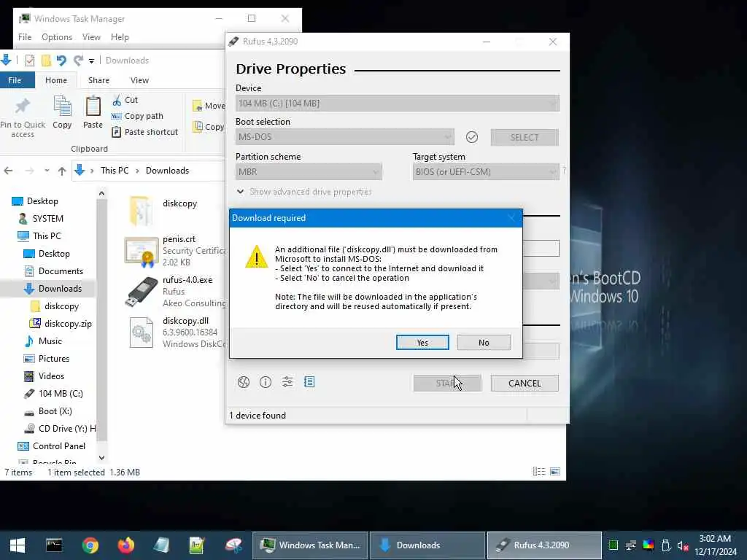
Task: Show the Rufus log icon
Action: pyautogui.click(x=309, y=382)
